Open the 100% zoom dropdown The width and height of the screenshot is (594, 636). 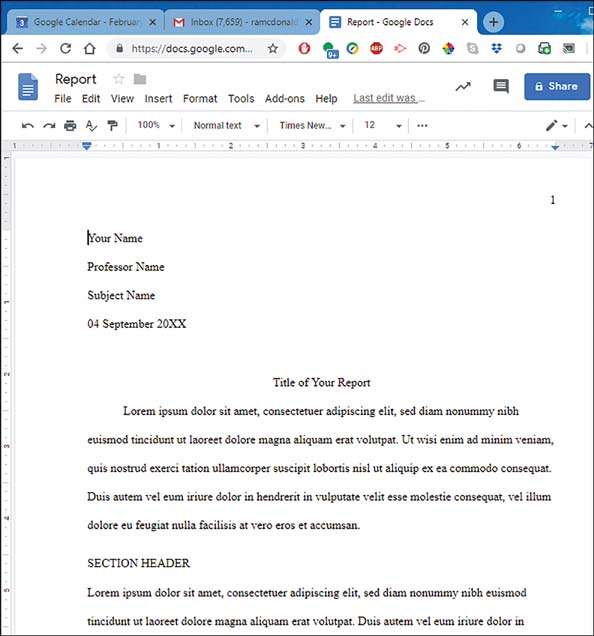click(x=156, y=125)
